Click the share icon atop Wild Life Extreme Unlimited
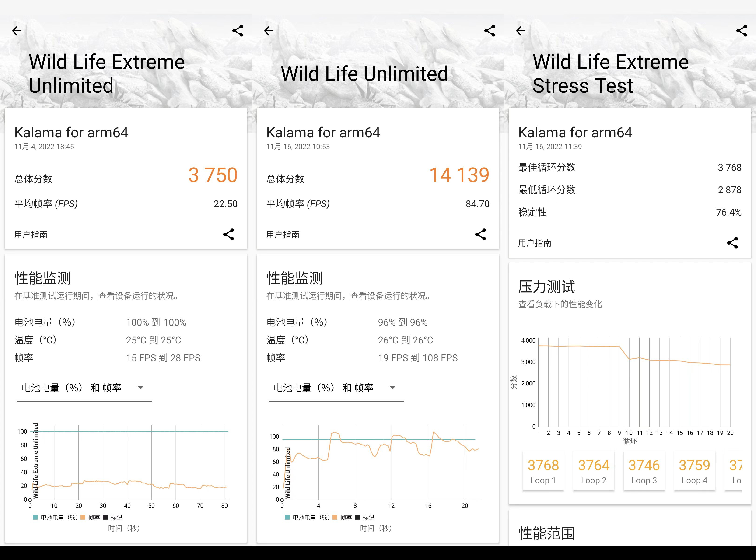This screenshot has height=560, width=756. coord(238,31)
